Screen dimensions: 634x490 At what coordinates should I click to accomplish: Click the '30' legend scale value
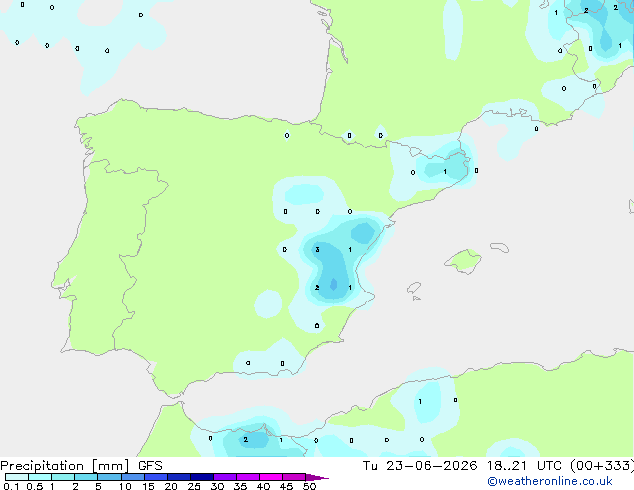(x=217, y=486)
